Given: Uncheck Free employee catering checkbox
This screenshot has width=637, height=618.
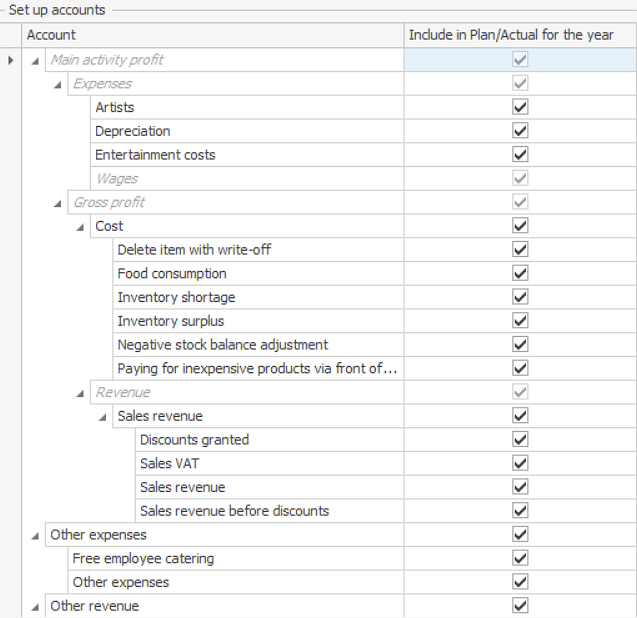Looking at the screenshot, I should point(519,559).
